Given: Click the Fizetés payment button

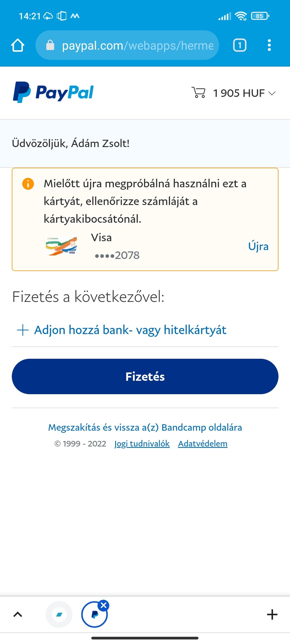Looking at the screenshot, I should coord(145,376).
